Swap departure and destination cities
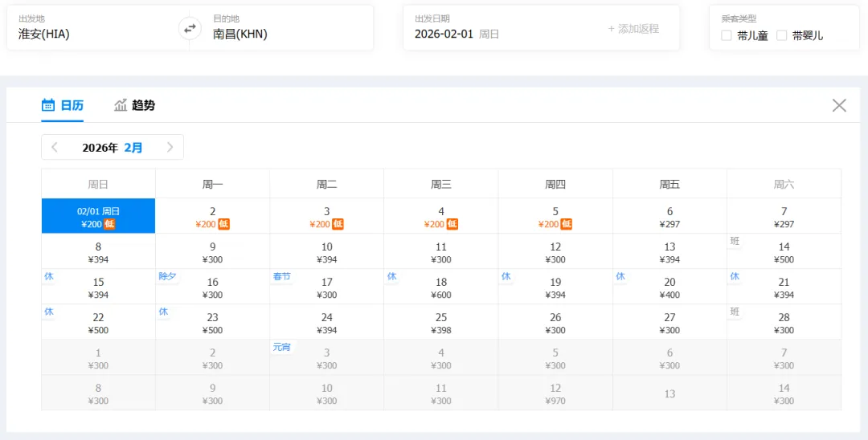Screen dimensions: 868x440 [x=190, y=29]
